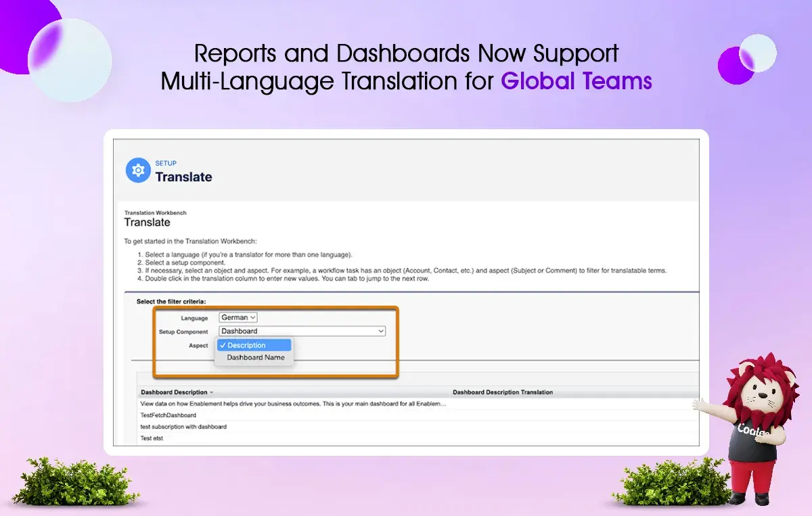Expand the Setup Component dropdown showing Dashboard
This screenshot has height=516, width=812.
point(302,331)
